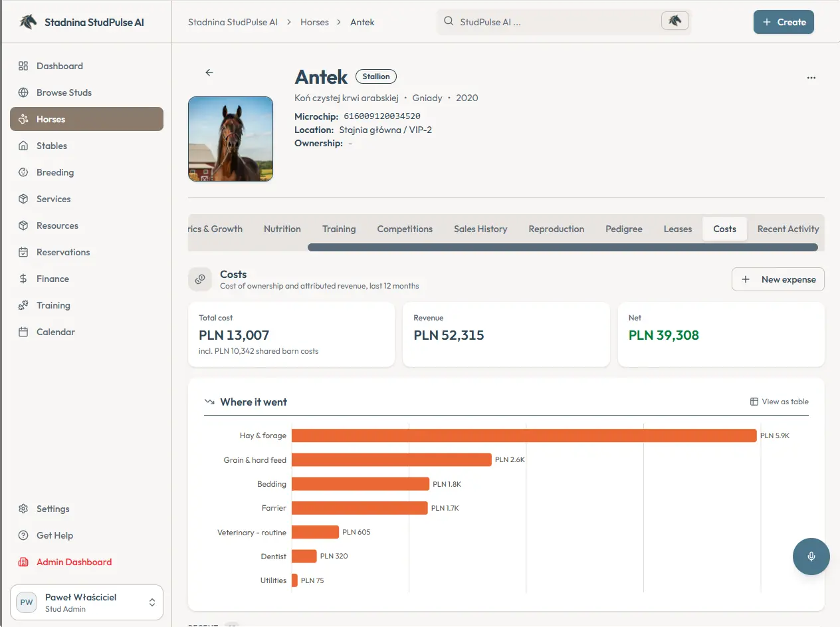Click the Stables house icon

[x=23, y=146]
